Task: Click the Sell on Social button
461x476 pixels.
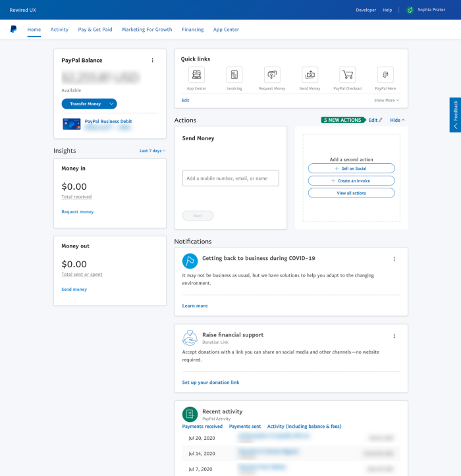Action: pos(351,169)
